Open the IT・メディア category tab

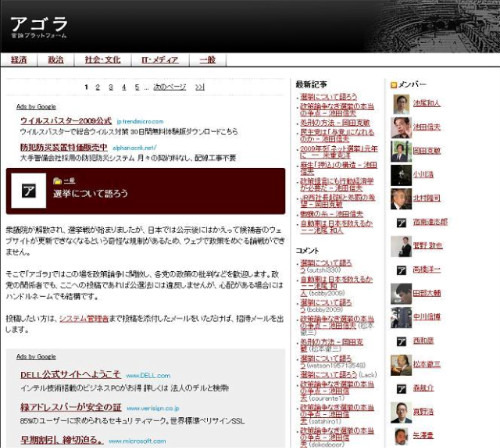pos(160,60)
